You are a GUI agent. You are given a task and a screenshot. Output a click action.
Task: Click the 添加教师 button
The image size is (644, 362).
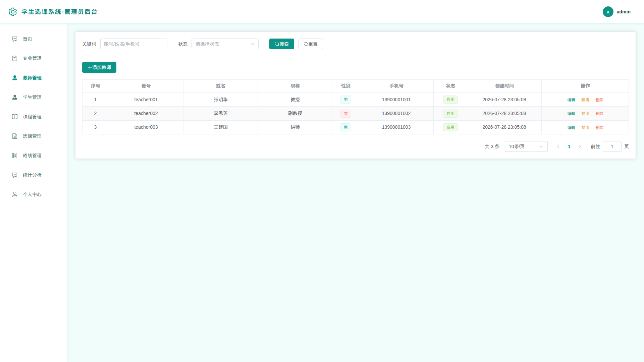[99, 67]
